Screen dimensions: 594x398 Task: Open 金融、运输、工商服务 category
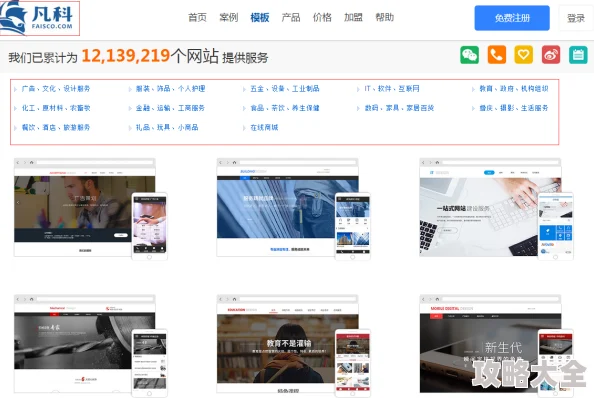(170, 108)
